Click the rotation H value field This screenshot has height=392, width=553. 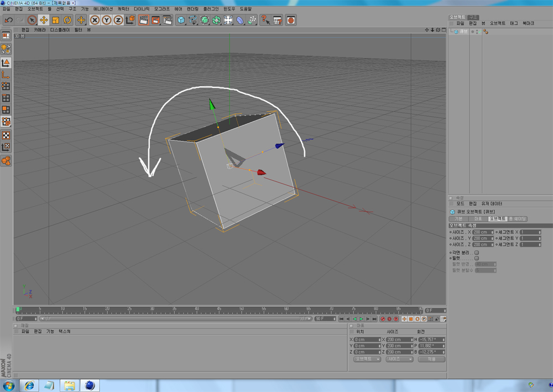tap(432, 339)
